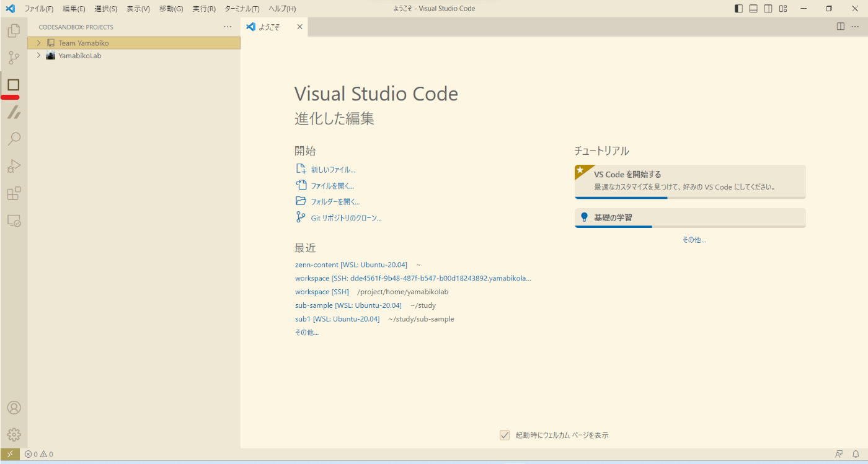Open the 実行(R) menu

click(204, 9)
